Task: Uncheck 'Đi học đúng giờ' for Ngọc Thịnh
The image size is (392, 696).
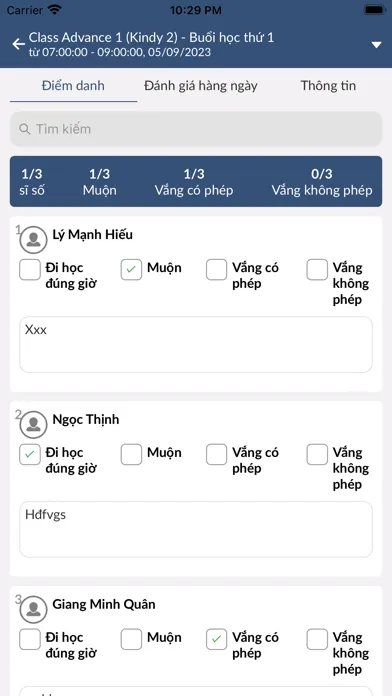Action: point(30,455)
